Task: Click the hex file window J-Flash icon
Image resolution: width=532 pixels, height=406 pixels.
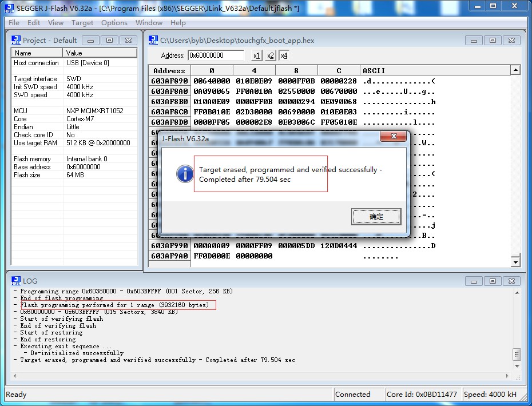Action: point(153,40)
